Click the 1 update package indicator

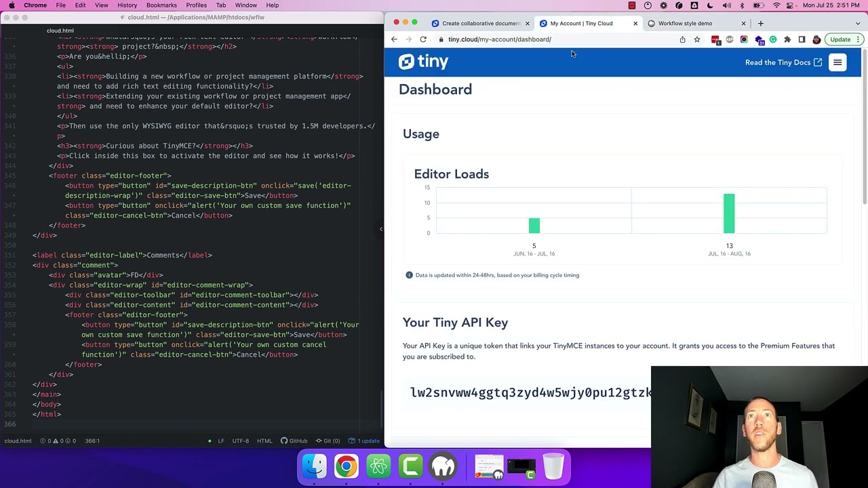364,441
